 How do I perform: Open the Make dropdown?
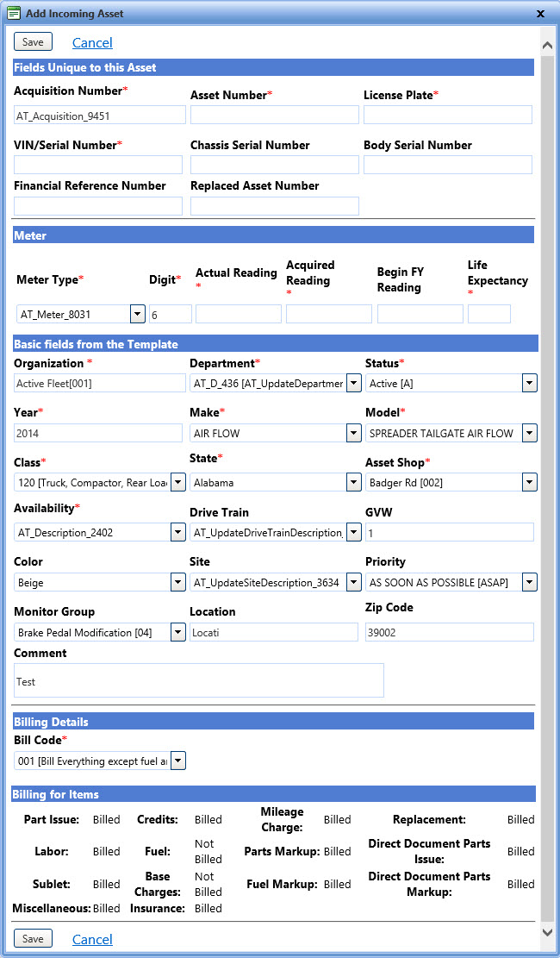[353, 433]
